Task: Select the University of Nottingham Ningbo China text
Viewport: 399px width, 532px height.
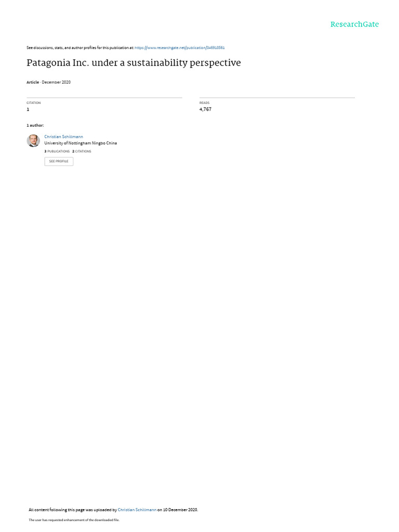Action: coord(81,143)
